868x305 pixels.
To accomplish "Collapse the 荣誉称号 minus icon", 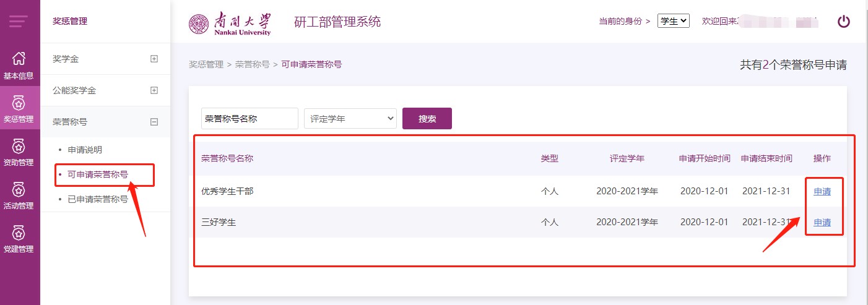I will click(x=154, y=122).
